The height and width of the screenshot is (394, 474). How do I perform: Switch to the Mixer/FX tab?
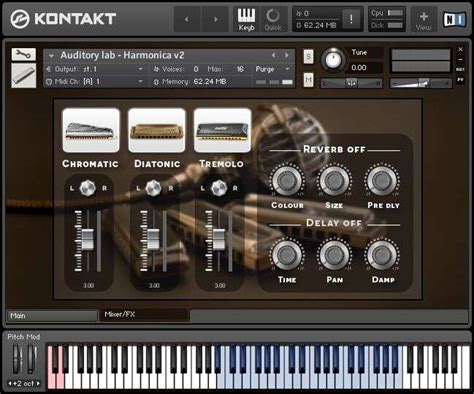[144, 314]
